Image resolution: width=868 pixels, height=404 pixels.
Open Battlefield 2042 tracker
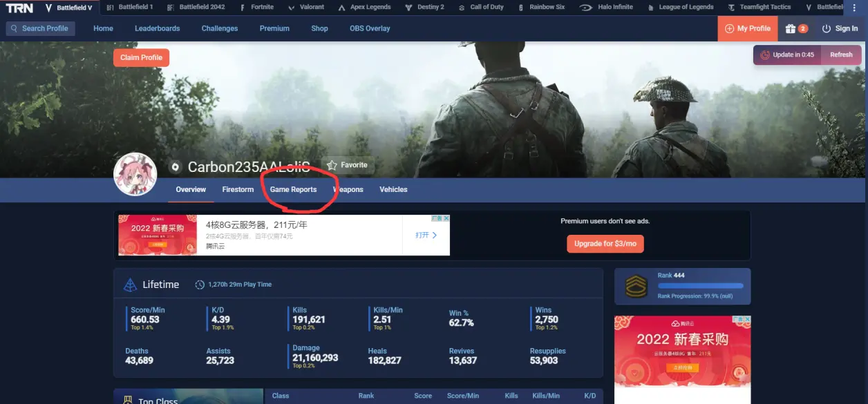(x=196, y=7)
